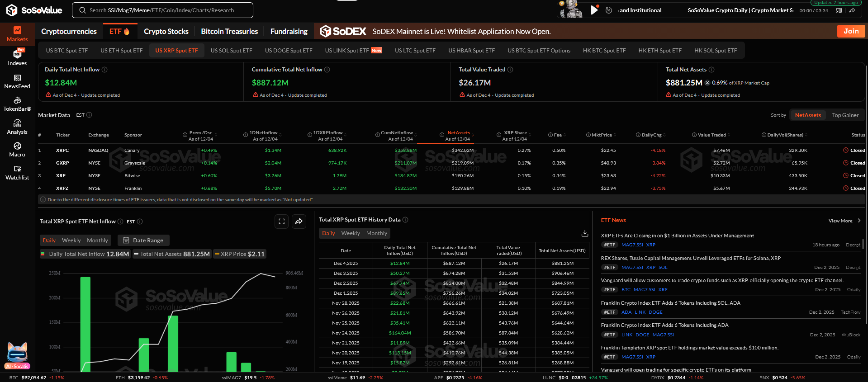This screenshot has height=382, width=868.
Task: Open the audio transcript reader icon
Action: (839, 10)
